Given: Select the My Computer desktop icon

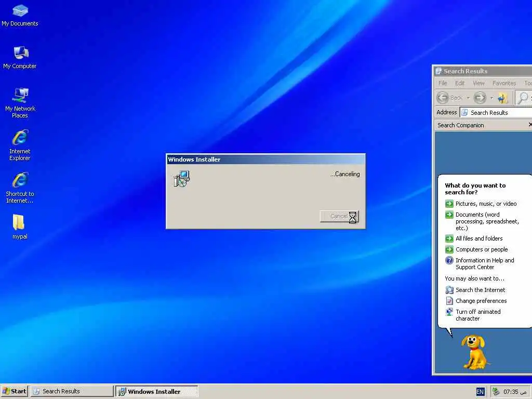Looking at the screenshot, I should pos(20,58).
